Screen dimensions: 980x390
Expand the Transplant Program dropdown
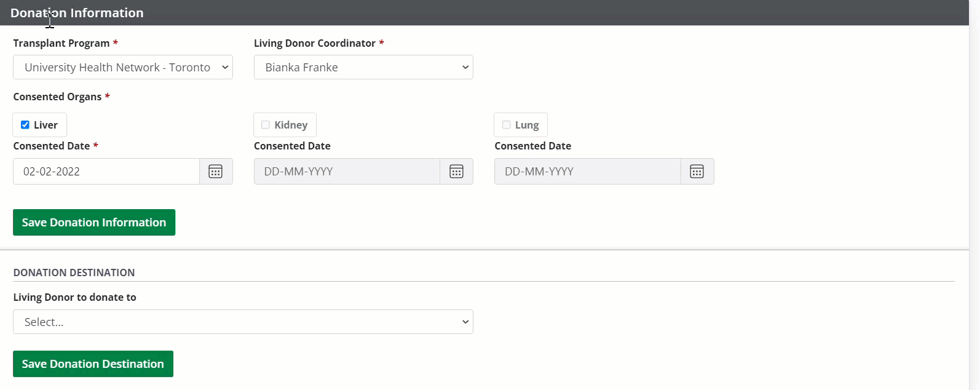[122, 67]
